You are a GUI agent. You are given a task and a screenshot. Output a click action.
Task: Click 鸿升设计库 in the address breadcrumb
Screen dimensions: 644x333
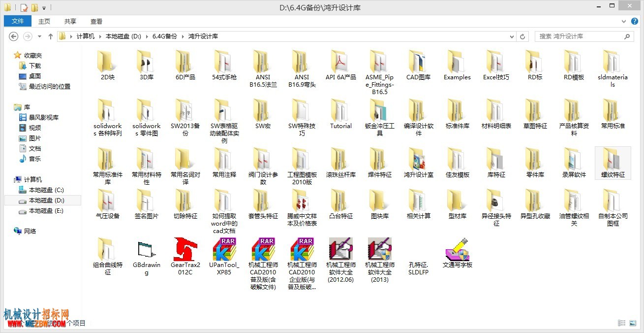tap(203, 36)
